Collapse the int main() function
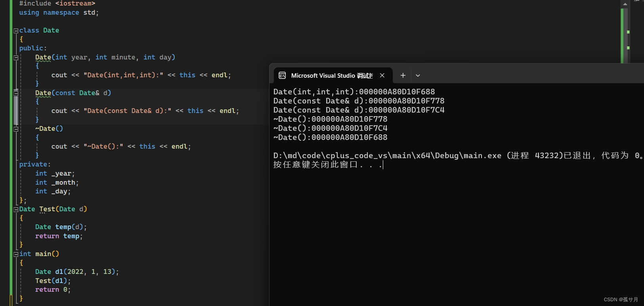The image size is (644, 306). pos(16,254)
